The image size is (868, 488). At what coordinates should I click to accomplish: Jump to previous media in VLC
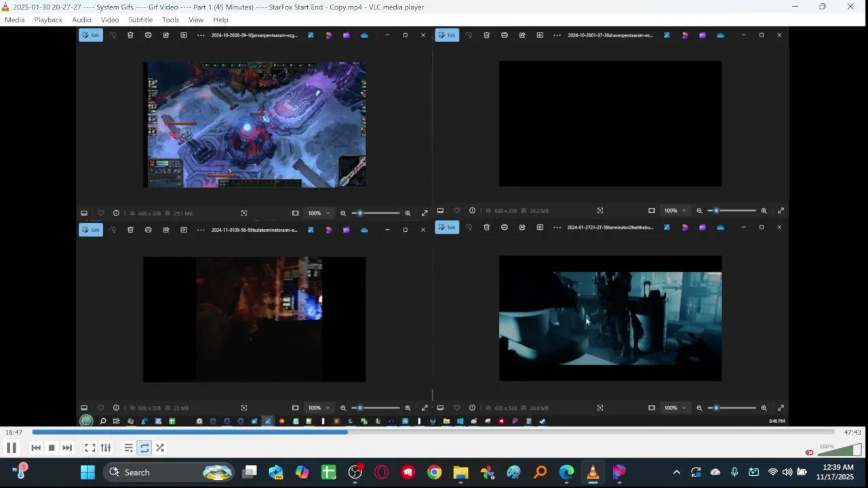(36, 448)
